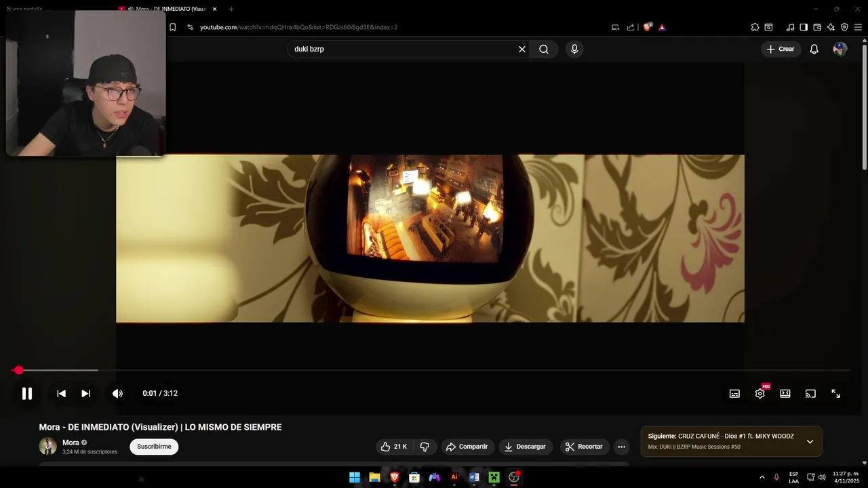Dislike the video with thumbs down

point(425,447)
